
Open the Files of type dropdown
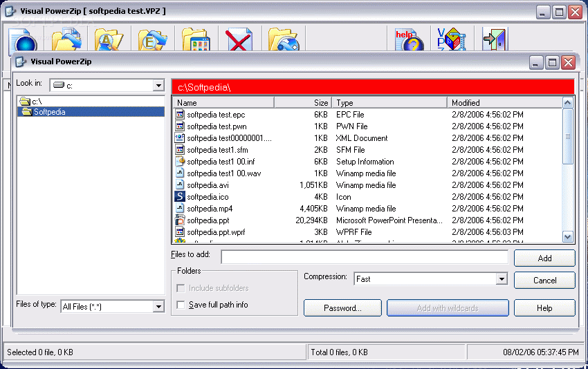click(158, 306)
